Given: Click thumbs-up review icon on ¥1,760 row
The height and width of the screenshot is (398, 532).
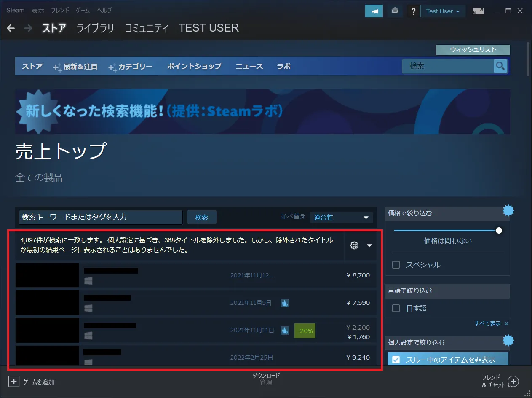Looking at the screenshot, I should pos(285,331).
